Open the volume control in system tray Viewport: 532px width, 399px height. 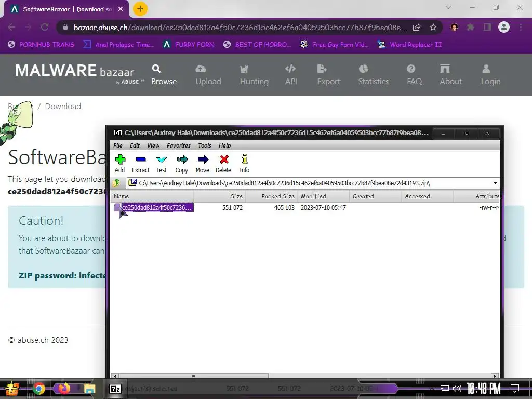click(457, 389)
